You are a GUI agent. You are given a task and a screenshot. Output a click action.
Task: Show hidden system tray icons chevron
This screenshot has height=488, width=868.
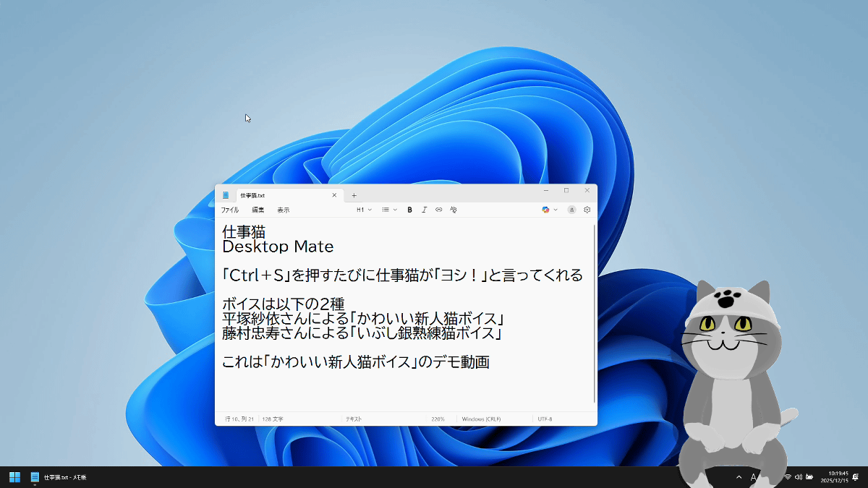coord(739,477)
